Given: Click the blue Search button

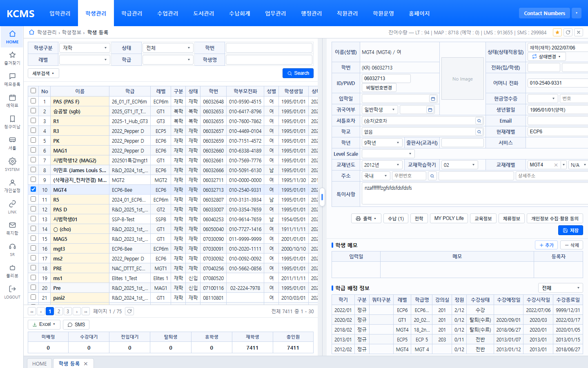Looking at the screenshot, I should click(x=298, y=73).
